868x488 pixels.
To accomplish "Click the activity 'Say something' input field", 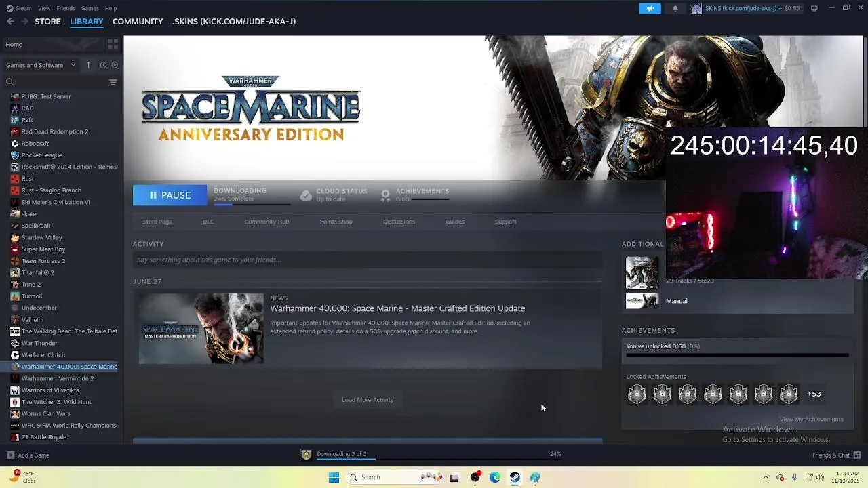I will pyautogui.click(x=367, y=260).
